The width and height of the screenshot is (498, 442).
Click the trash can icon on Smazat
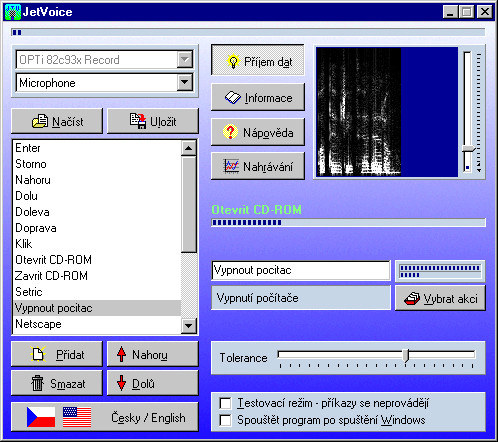pos(37,383)
